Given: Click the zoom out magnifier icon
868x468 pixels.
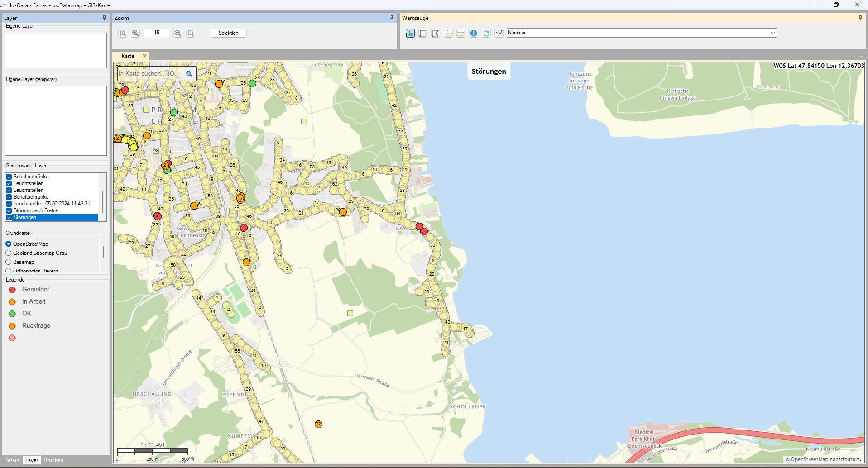Looking at the screenshot, I should pyautogui.click(x=178, y=33).
